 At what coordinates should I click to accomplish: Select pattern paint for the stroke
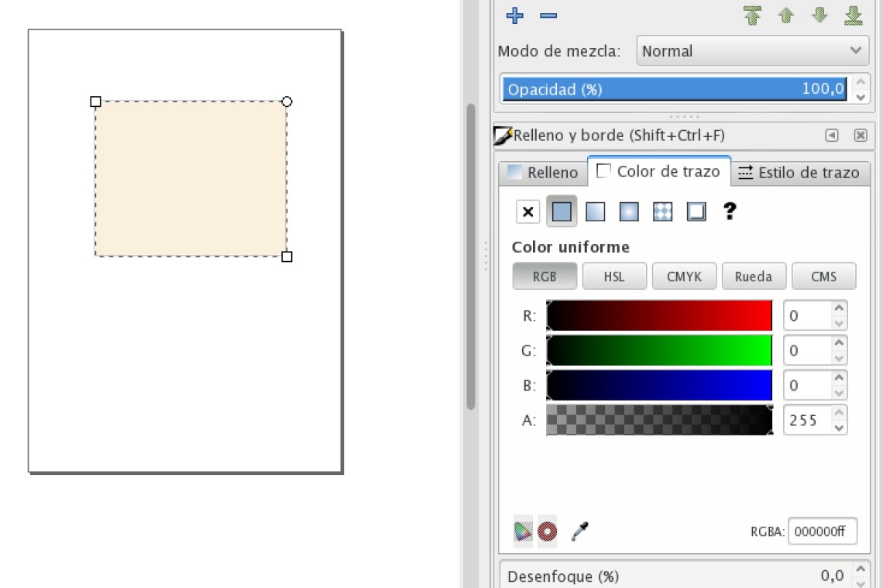point(661,211)
